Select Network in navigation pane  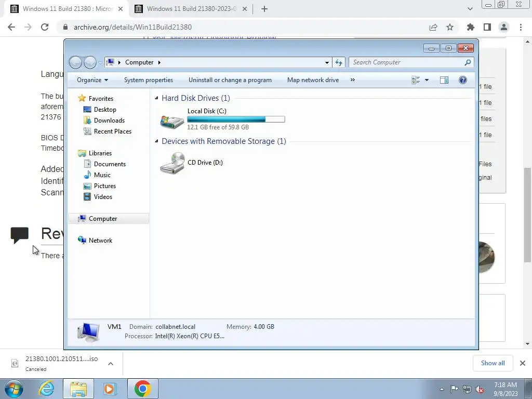pyautogui.click(x=100, y=240)
